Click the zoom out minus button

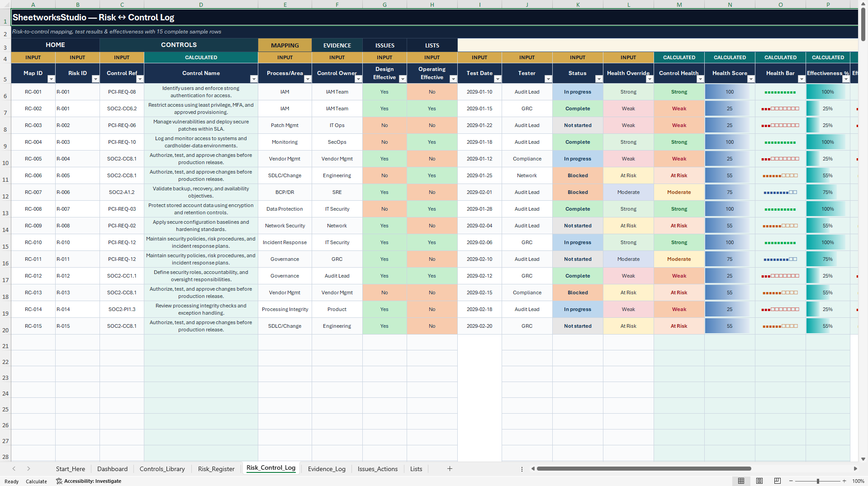click(x=791, y=481)
